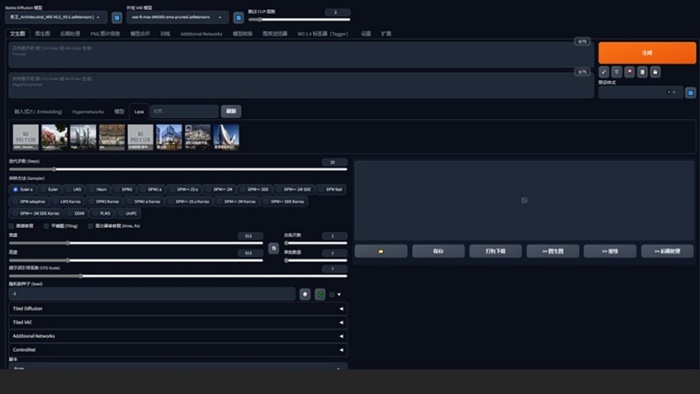Click the CLIP skip slider

pos(299,20)
